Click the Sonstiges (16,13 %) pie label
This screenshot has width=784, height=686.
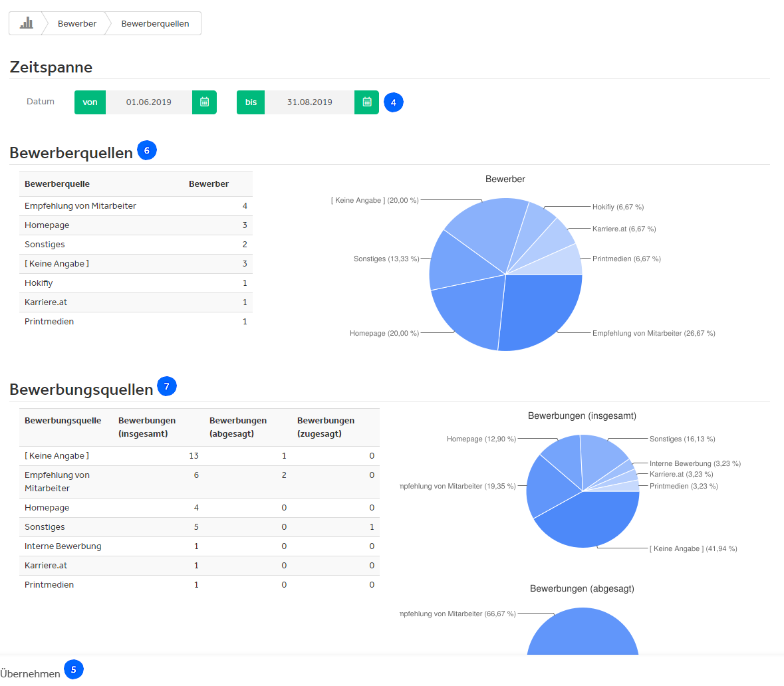coord(682,439)
